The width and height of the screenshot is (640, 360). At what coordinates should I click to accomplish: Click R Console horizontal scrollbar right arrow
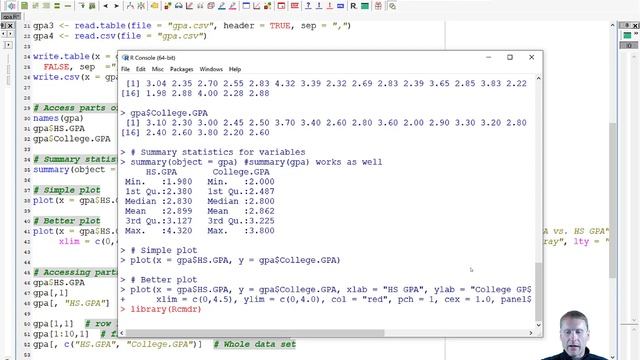[531, 333]
